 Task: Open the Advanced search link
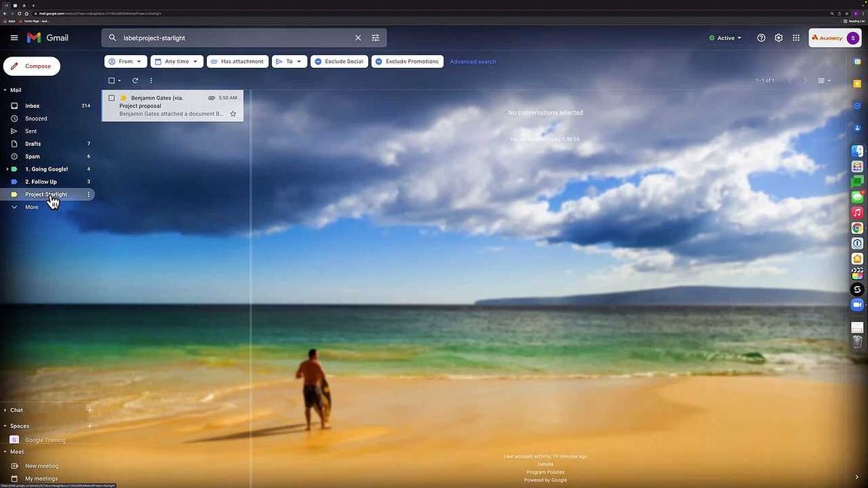473,61
